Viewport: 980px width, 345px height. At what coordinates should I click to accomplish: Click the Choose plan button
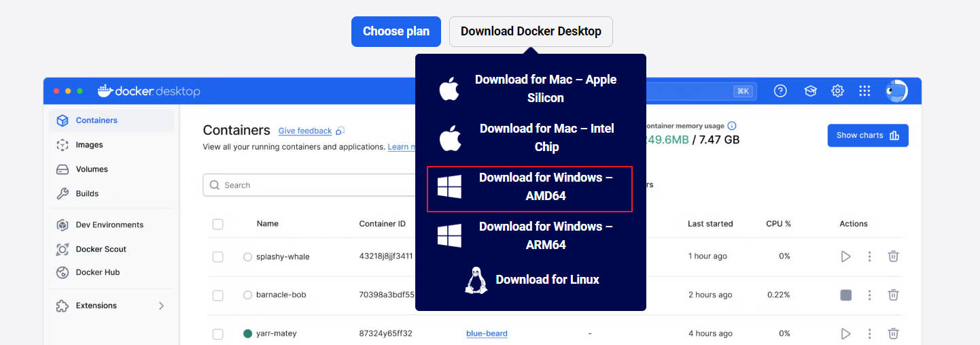pos(396,31)
